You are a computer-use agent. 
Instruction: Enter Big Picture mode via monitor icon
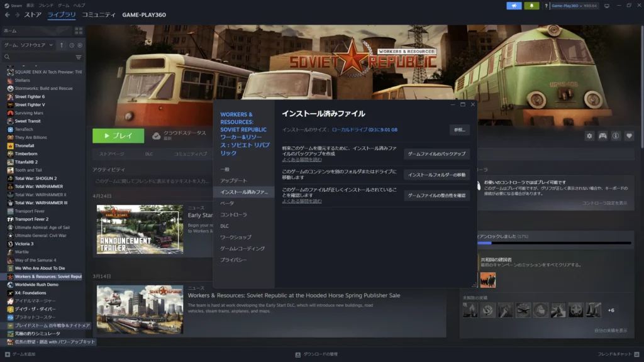point(607,6)
